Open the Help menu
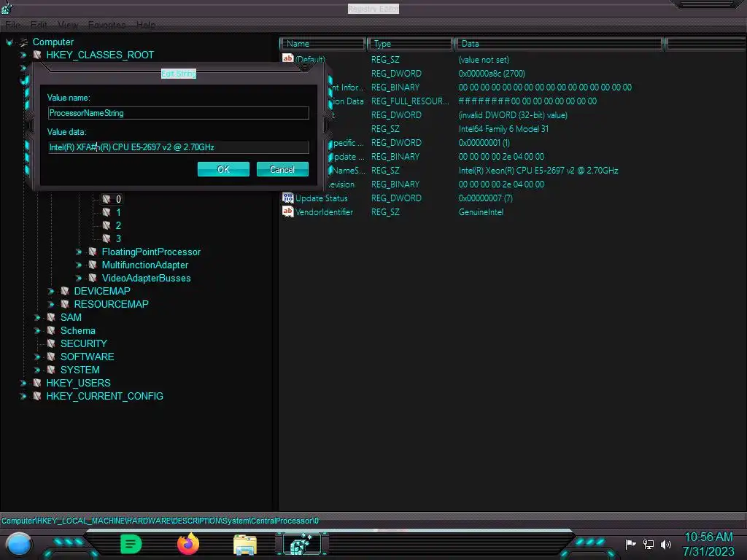This screenshot has height=560, width=747. pos(146,25)
